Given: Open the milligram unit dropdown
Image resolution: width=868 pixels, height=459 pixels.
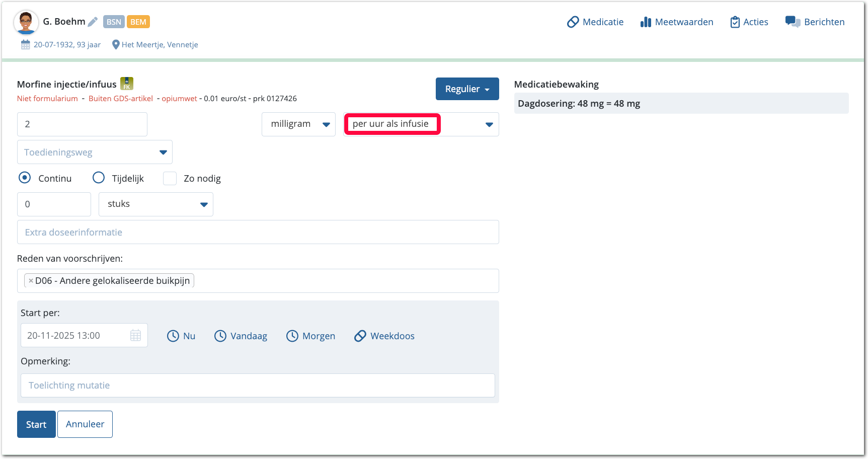Looking at the screenshot, I should pos(298,124).
